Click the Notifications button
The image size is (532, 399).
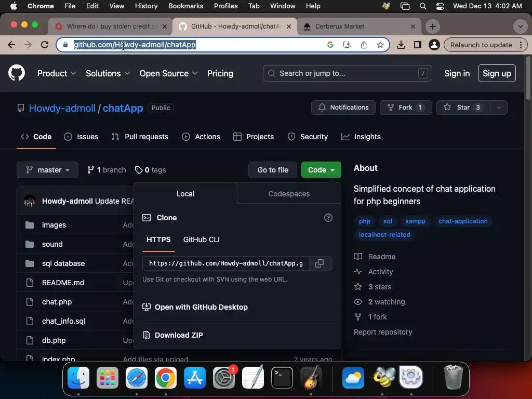(343, 108)
